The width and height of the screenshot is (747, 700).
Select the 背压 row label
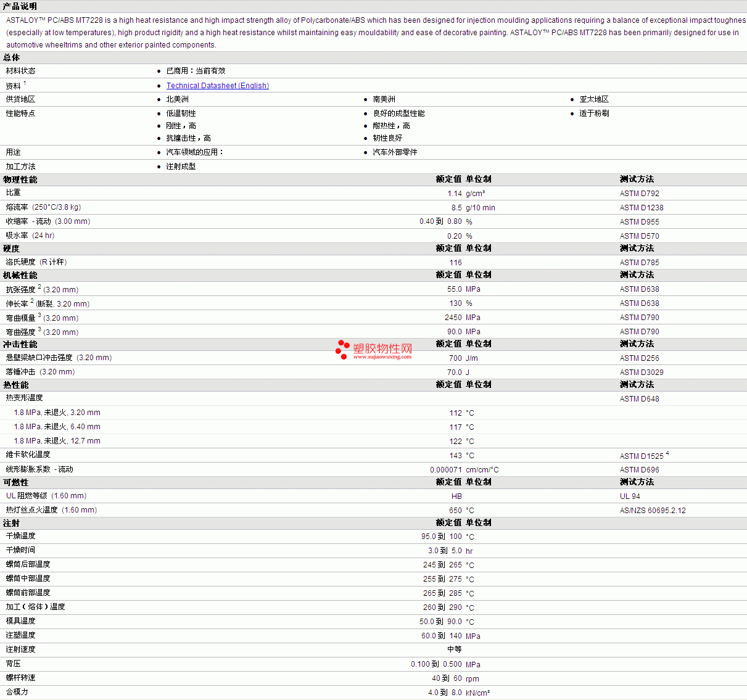click(x=14, y=664)
